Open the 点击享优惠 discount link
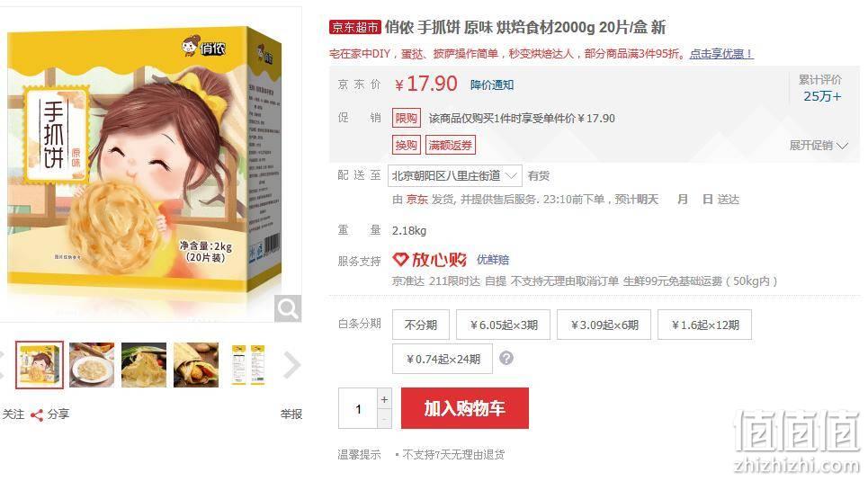Image resolution: width=868 pixels, height=481 pixels. point(721,54)
